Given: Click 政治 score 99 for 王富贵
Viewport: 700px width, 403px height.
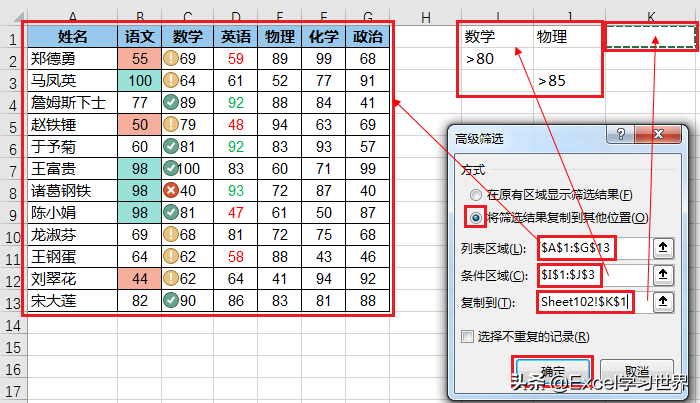Looking at the screenshot, I should pos(367,169).
